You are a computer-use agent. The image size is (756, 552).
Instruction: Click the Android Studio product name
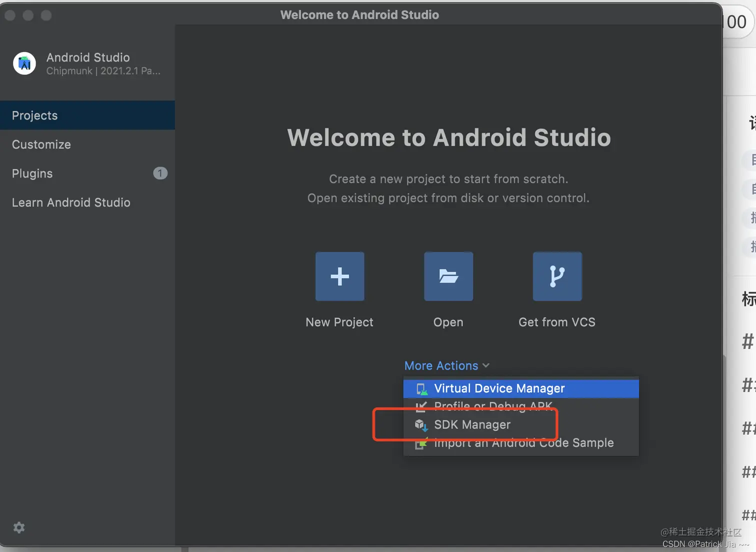click(x=88, y=57)
